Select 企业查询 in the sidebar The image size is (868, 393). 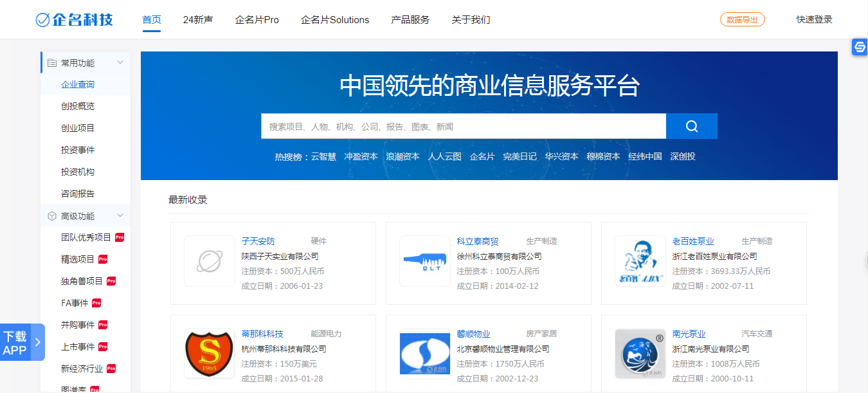[78, 85]
